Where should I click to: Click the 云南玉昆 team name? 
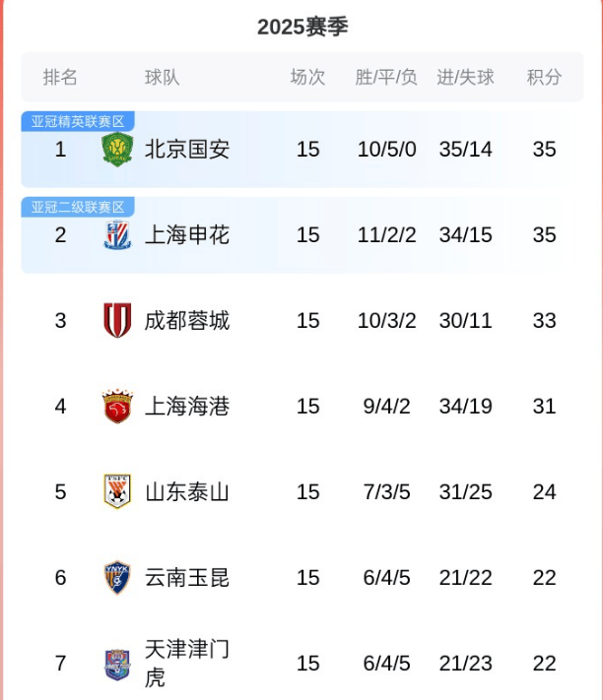point(187,578)
